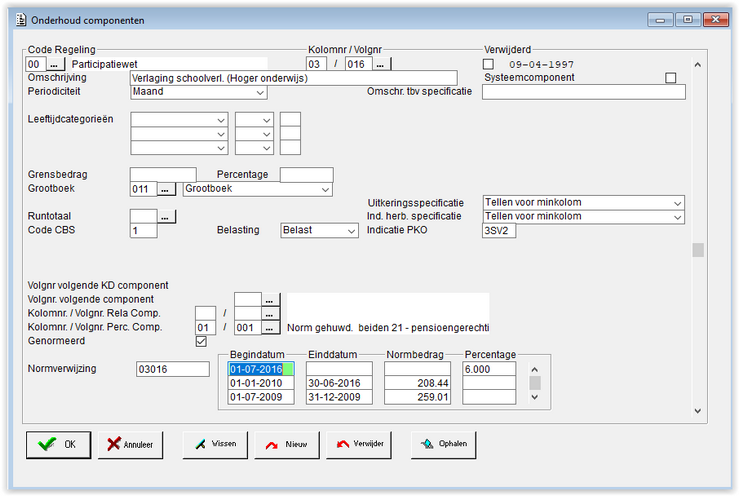Image resolution: width=739 pixels, height=496 pixels.
Task: Click the Omschrijving text field
Action: point(293,78)
